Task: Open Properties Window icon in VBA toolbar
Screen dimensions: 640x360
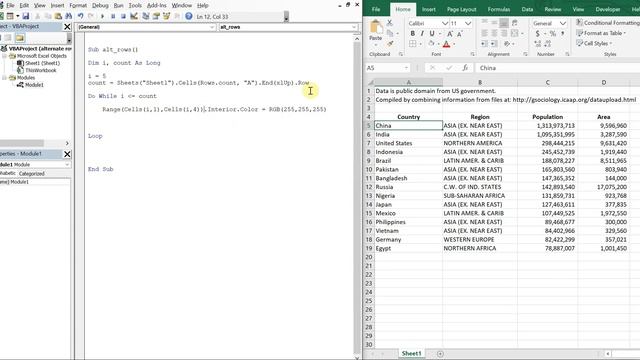Action: [x=156, y=16]
